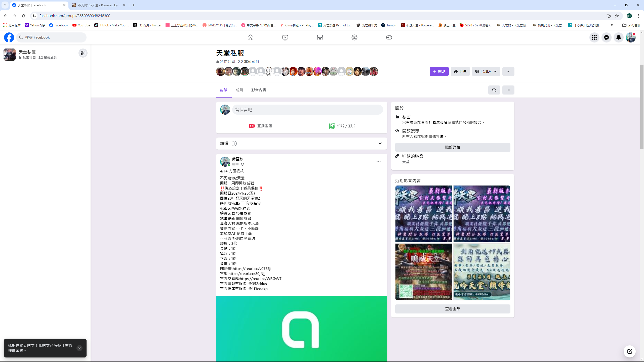Open the Marketplace storefront icon
This screenshot has height=362, width=644.
click(x=320, y=37)
